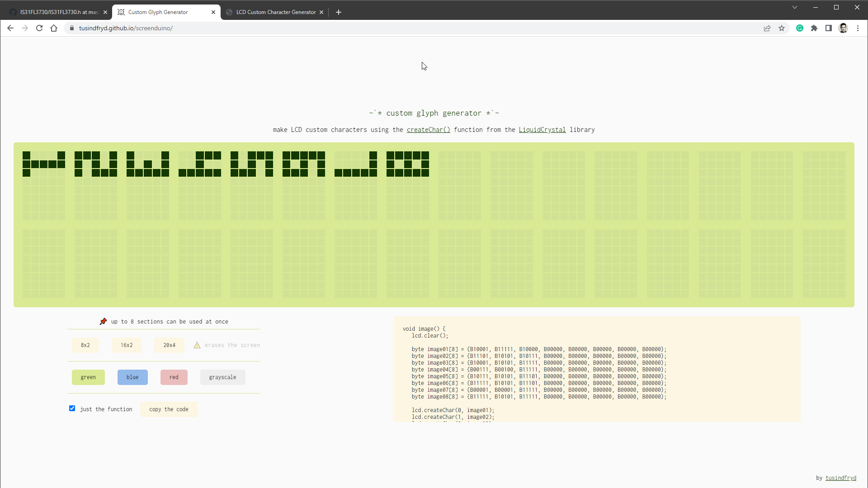Click the site security lock icon
This screenshot has height=488, width=868.
pyautogui.click(x=71, y=28)
